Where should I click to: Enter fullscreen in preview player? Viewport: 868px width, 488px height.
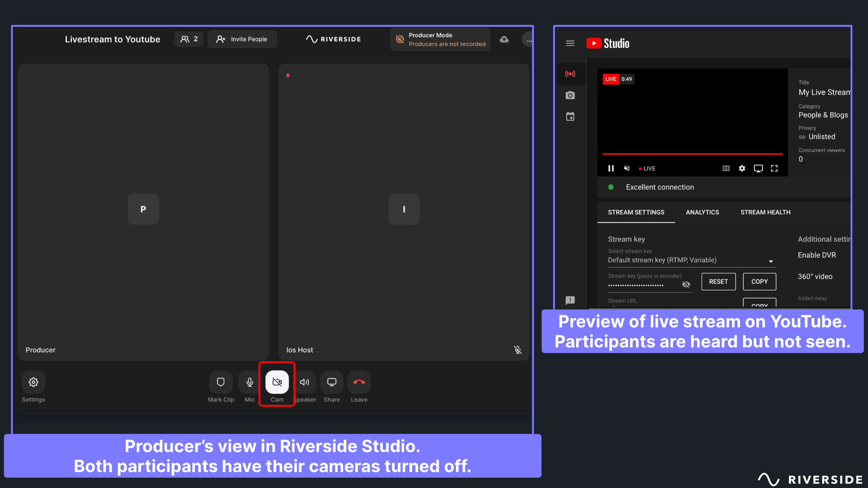point(774,169)
